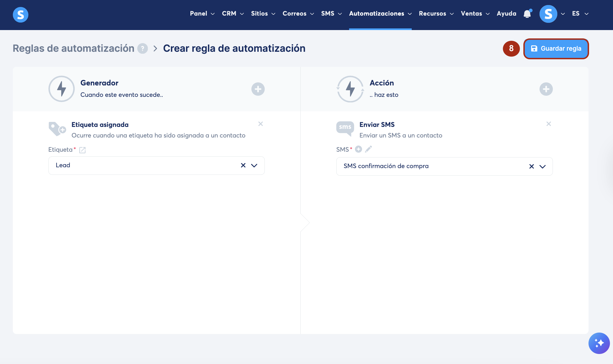Go back to Reglas de automatización
Screen dimensions: 613x364
point(73,48)
